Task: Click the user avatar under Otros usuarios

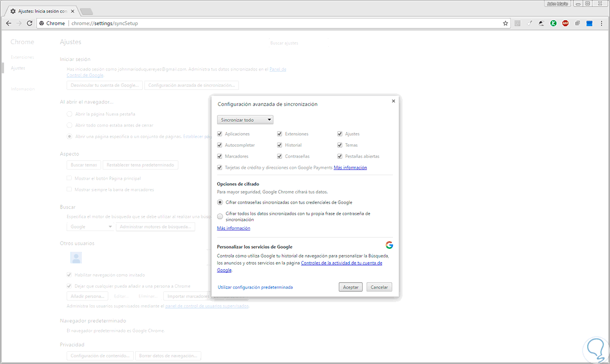Action: click(76, 258)
